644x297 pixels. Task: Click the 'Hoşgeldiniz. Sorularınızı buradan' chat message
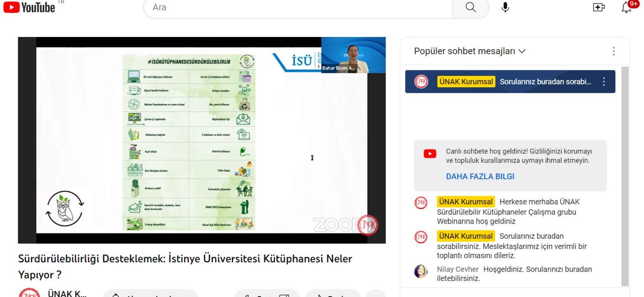click(514, 274)
